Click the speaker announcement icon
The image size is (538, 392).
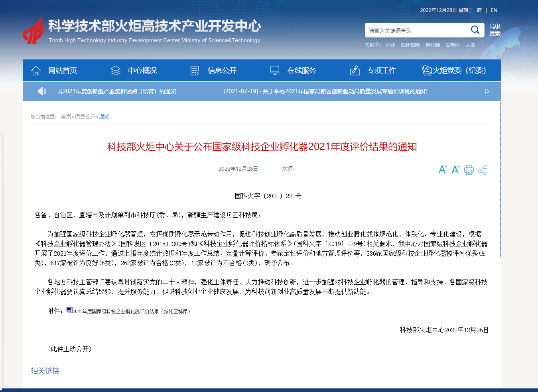(42, 91)
